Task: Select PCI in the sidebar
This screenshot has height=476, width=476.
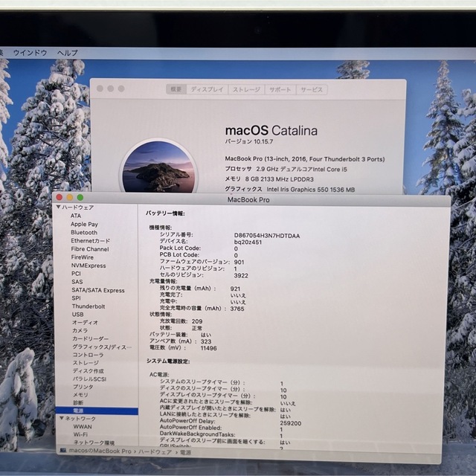Action: (76, 274)
